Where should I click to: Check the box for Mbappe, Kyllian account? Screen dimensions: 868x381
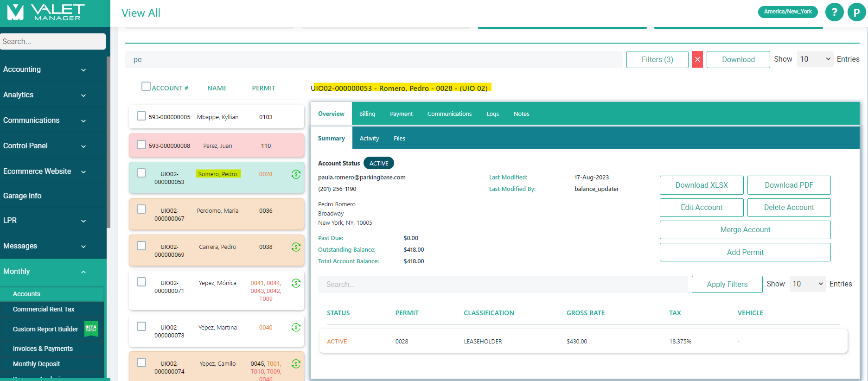tap(141, 116)
